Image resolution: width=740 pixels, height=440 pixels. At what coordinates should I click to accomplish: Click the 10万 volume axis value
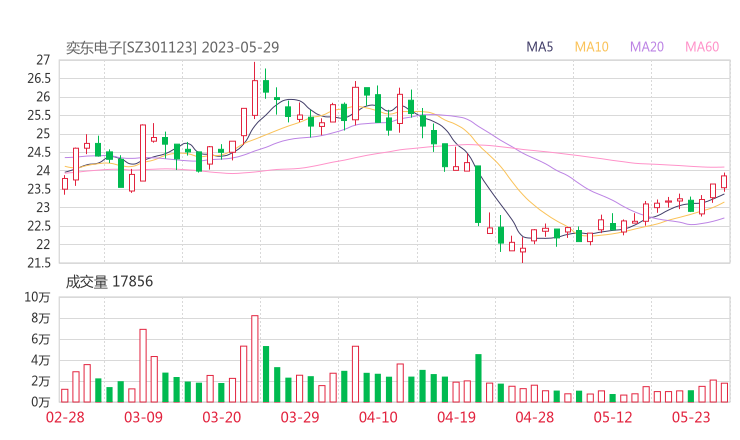click(37, 297)
